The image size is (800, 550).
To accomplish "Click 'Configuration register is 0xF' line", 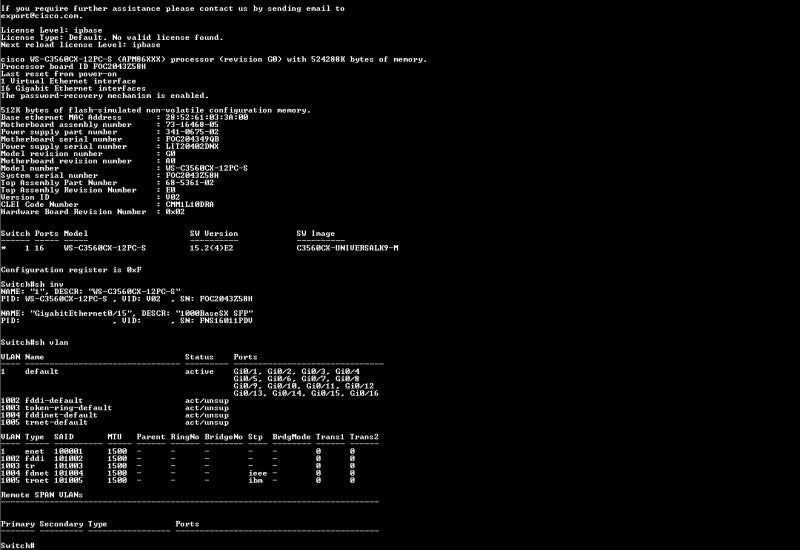I will pyautogui.click(x=71, y=270).
